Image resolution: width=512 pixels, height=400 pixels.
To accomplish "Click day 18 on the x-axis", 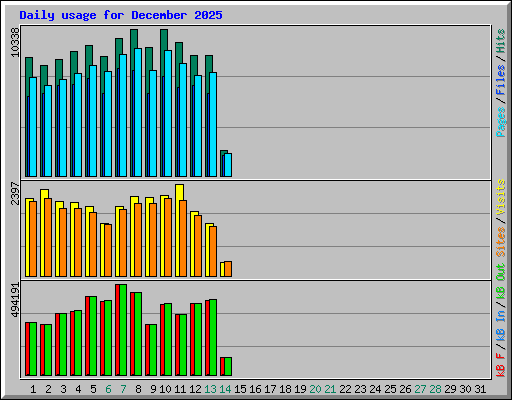I will [x=285, y=389].
